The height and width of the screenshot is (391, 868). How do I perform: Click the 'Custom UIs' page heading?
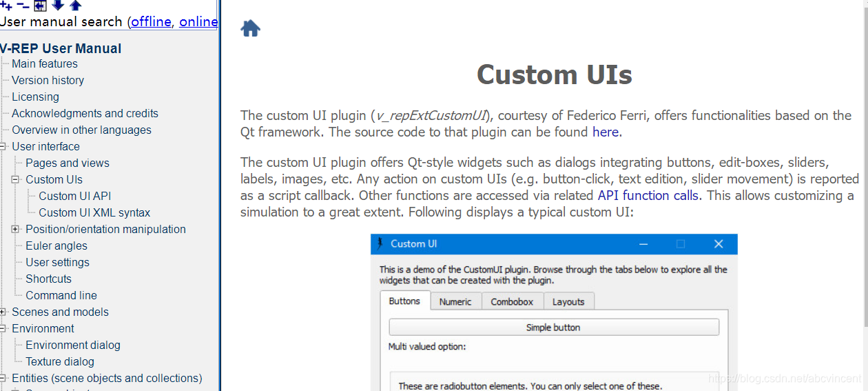coord(555,74)
